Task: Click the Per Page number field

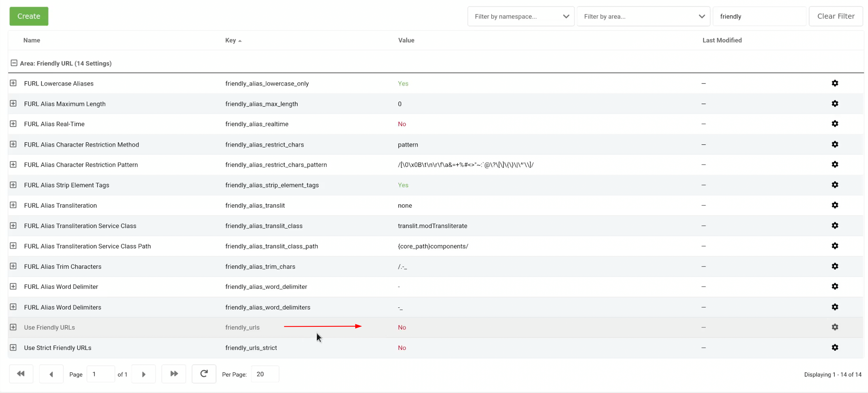Action: point(264,374)
